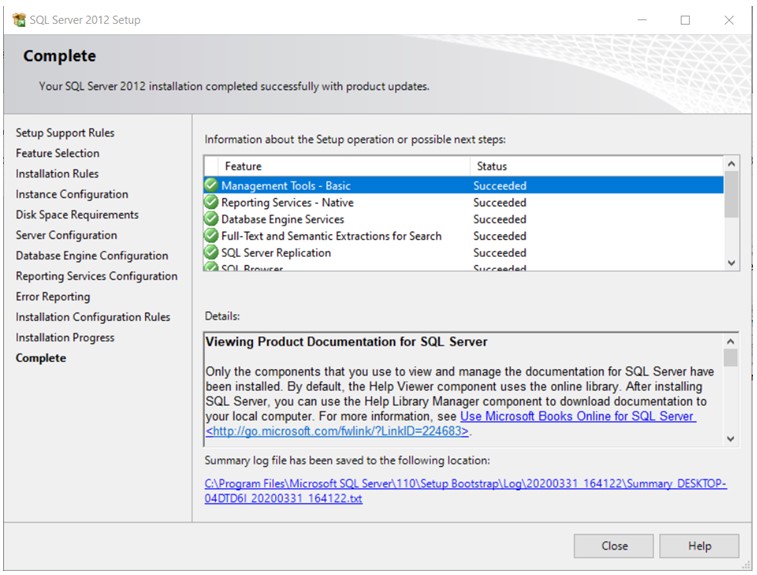Click Installation Configuration Rules step
The height and width of the screenshot is (575, 757).
tap(93, 317)
